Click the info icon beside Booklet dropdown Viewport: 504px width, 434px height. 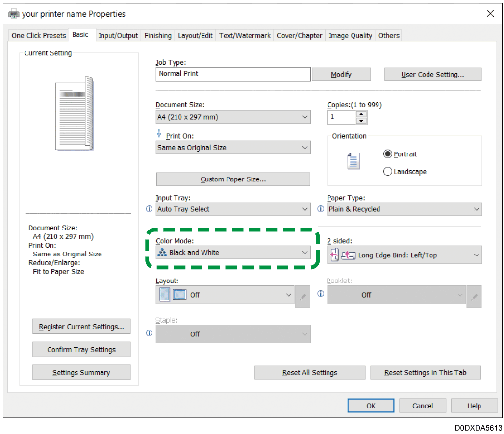(321, 294)
